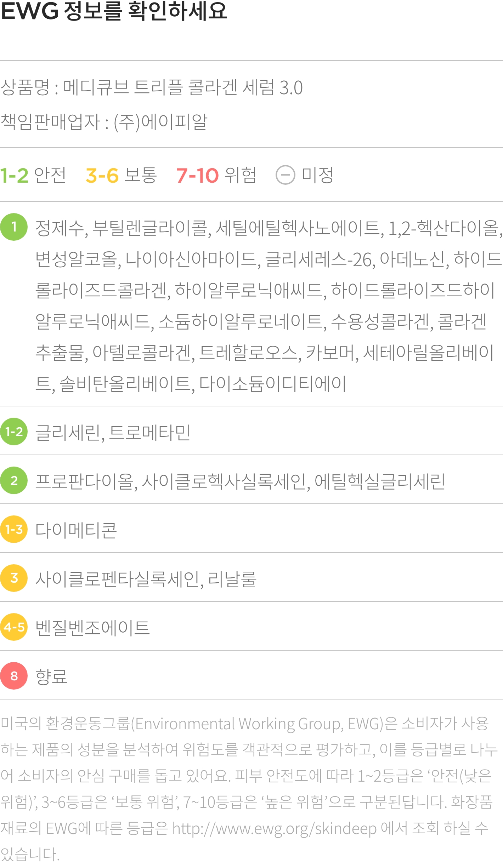503x868 pixels.
Task: Click the 향료 fragrance ingredient
Action: pyautogui.click(x=51, y=676)
